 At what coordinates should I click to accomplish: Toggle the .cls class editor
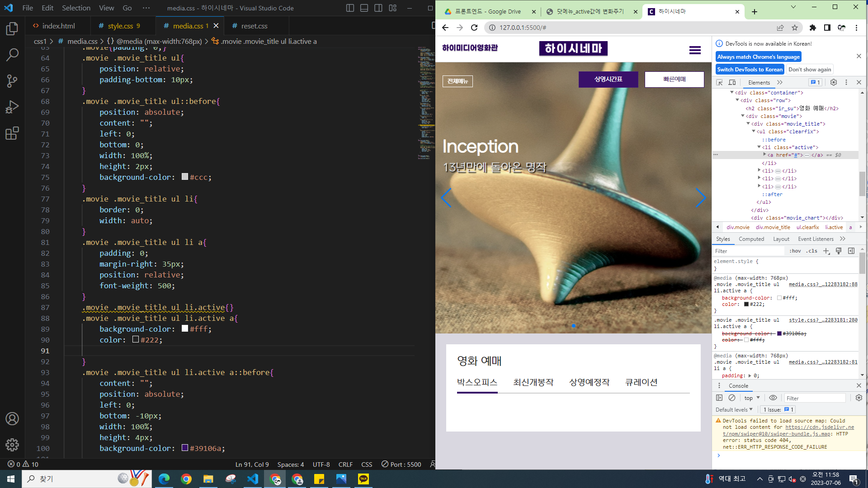click(812, 251)
